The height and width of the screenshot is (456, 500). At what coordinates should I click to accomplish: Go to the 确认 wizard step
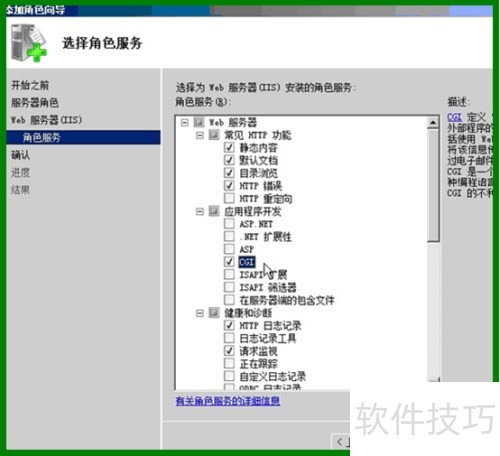click(21, 155)
